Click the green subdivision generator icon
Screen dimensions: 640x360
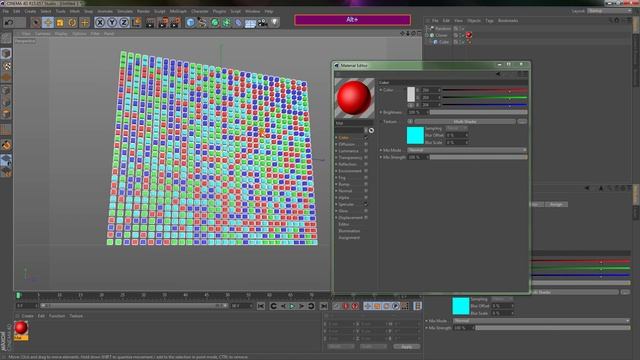point(214,22)
